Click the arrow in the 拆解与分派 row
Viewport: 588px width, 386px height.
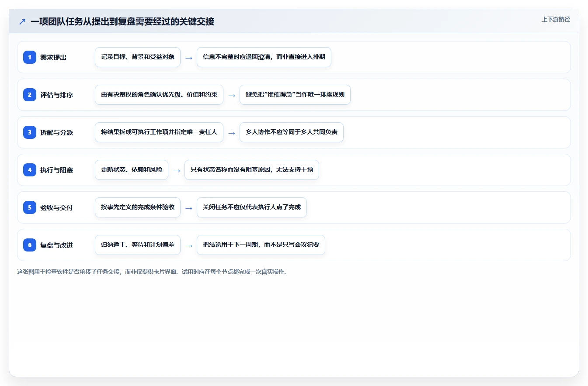[232, 133]
